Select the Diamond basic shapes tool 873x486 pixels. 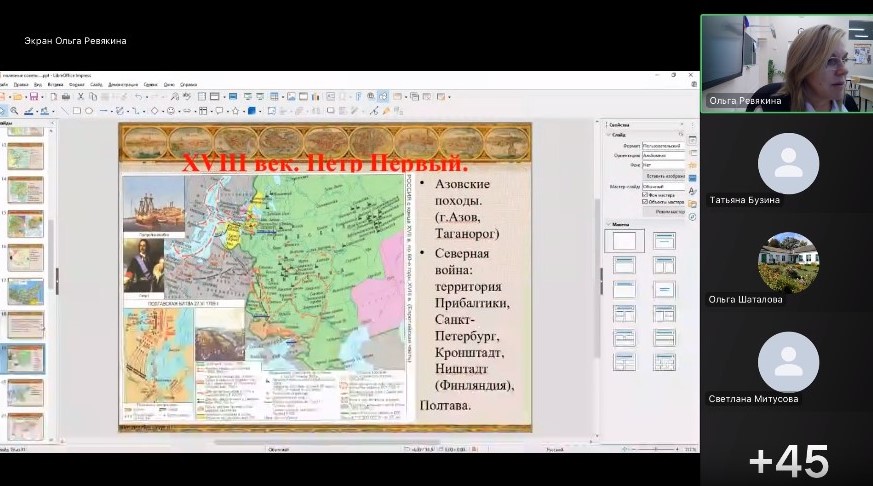tap(154, 111)
